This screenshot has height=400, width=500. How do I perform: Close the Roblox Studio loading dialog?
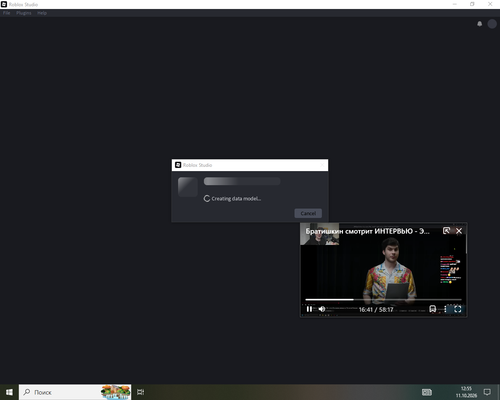(322, 165)
